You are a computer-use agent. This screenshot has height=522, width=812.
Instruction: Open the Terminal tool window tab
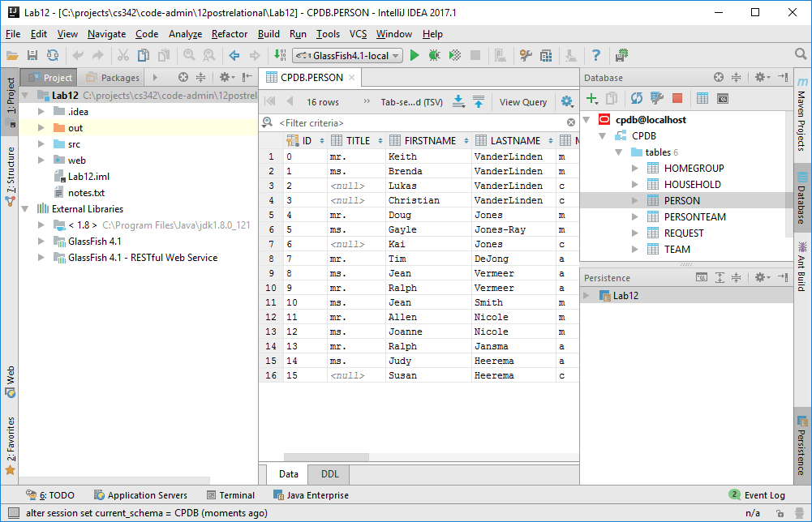click(230, 495)
